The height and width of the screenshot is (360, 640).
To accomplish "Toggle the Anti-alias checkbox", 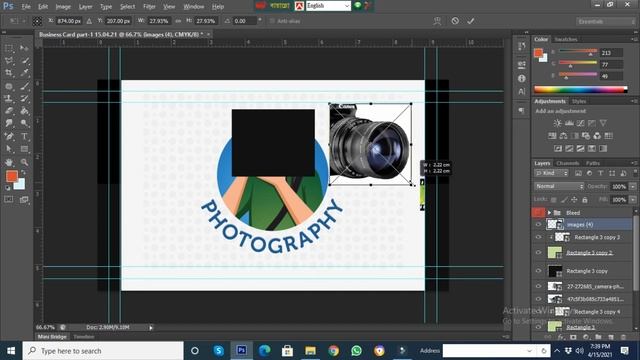I will tap(272, 21).
